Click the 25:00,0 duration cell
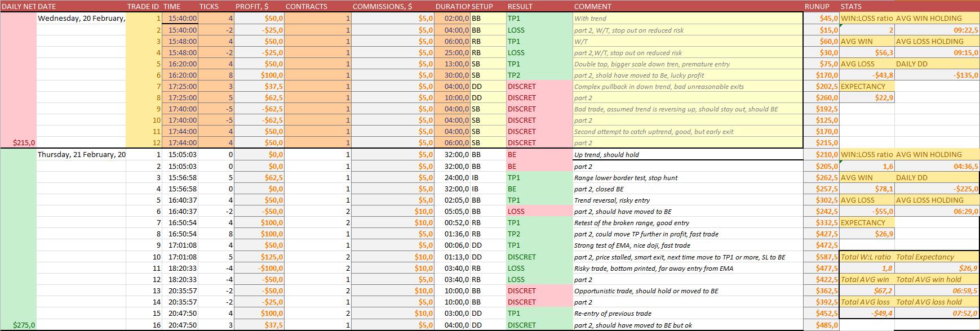 (x=452, y=52)
